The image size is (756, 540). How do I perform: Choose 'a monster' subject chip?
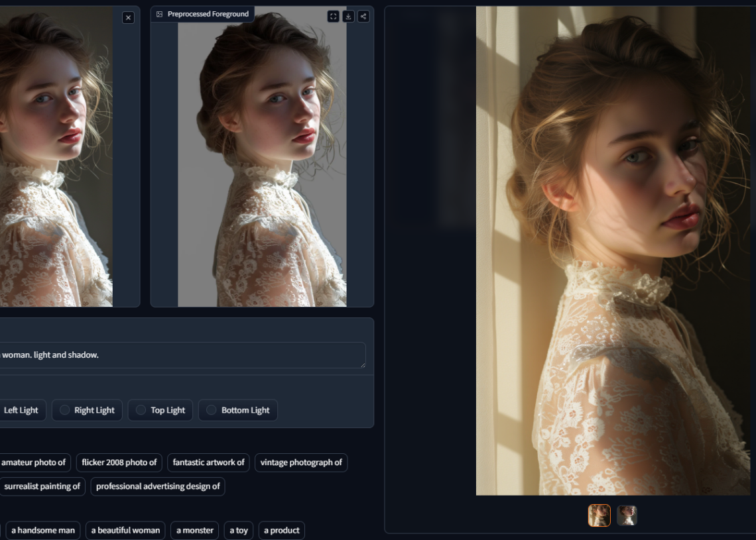point(195,530)
